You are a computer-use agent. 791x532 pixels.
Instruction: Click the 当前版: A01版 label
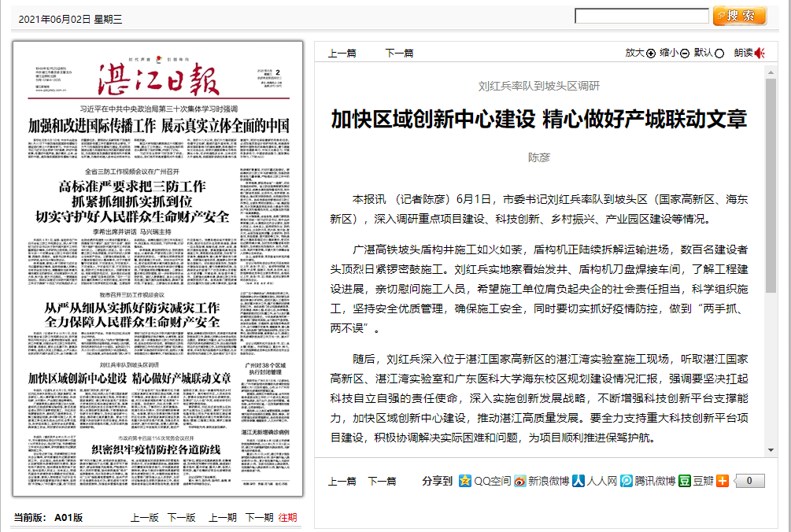click(48, 517)
